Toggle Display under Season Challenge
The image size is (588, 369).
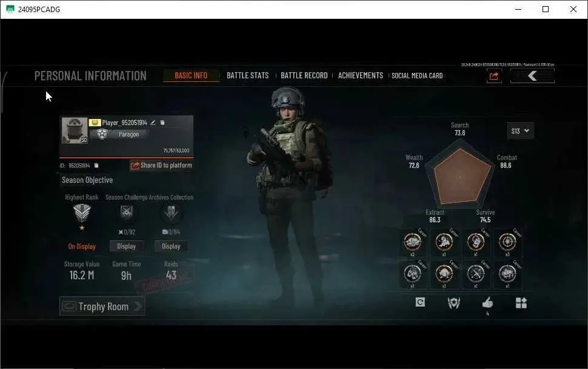point(126,246)
